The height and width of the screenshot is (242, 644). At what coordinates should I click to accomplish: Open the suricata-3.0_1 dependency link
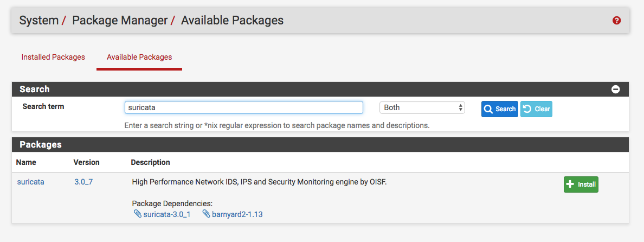[166, 214]
